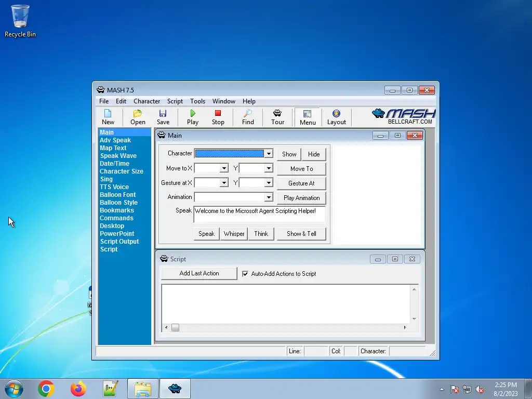Click the Layout toolbar icon
Viewport: 532px width, 399px height.
336,117
